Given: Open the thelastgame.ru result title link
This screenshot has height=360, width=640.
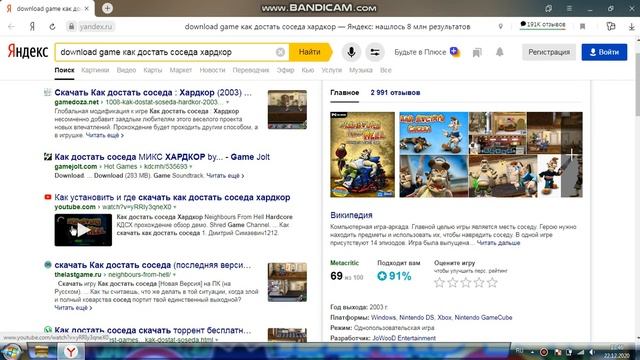Looking at the screenshot, I should coord(153,265).
